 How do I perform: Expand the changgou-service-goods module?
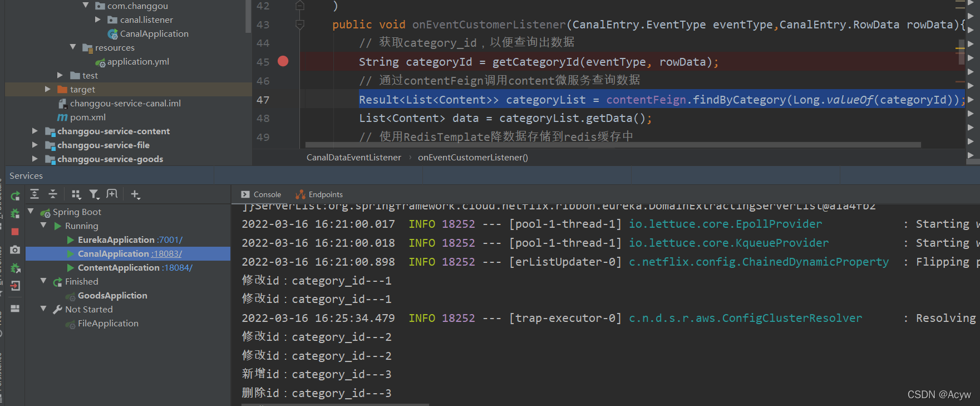tap(35, 159)
